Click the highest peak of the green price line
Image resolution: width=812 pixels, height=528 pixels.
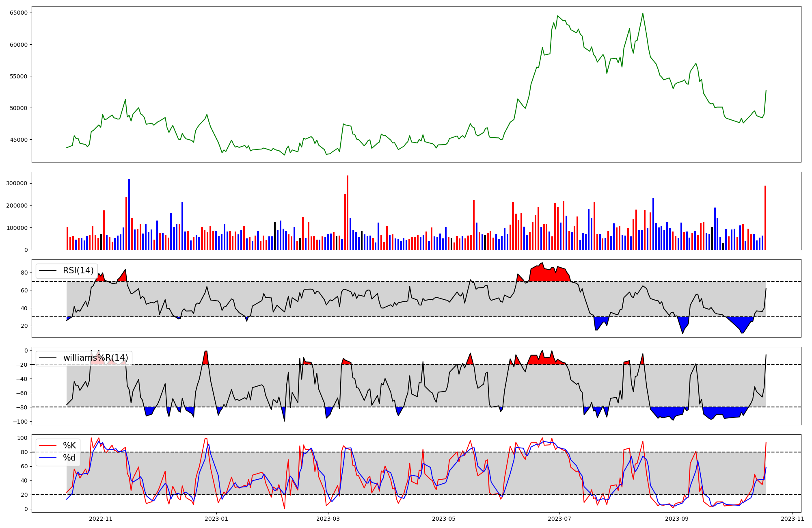643,13
